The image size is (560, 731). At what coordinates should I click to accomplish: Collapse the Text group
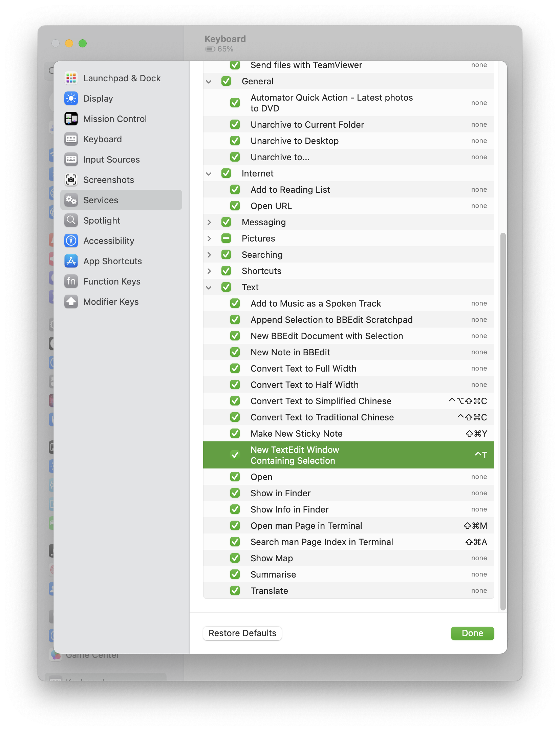(x=209, y=288)
